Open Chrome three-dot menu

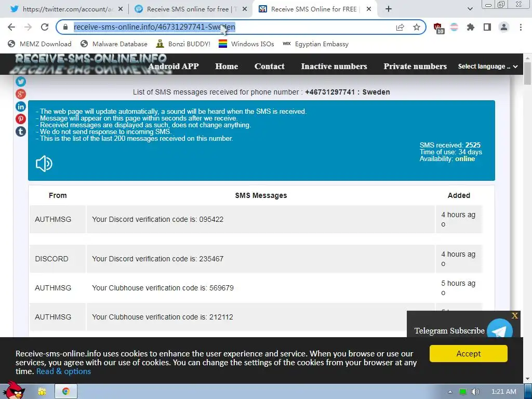(521, 27)
